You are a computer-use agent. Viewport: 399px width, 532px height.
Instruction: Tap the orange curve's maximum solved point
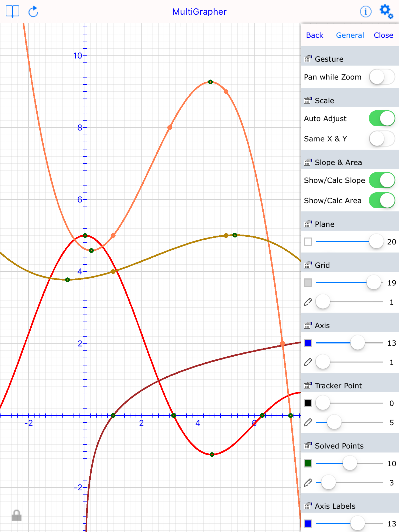point(210,82)
